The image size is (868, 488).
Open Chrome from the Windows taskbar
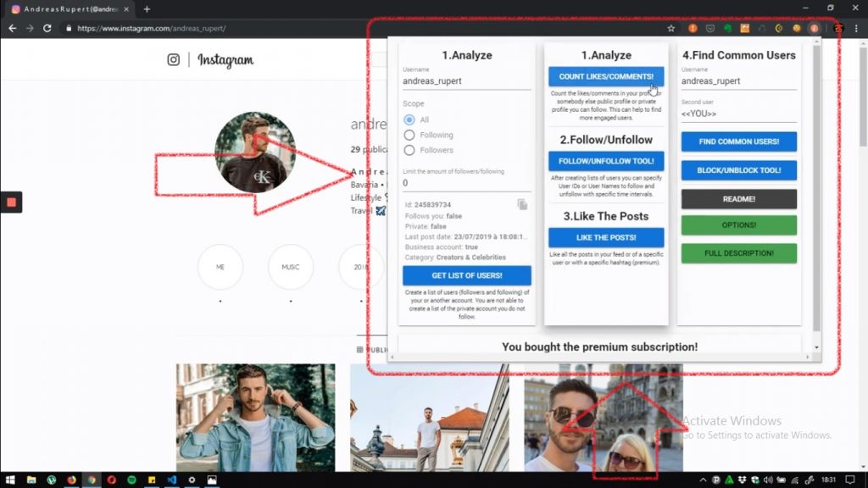[92, 480]
